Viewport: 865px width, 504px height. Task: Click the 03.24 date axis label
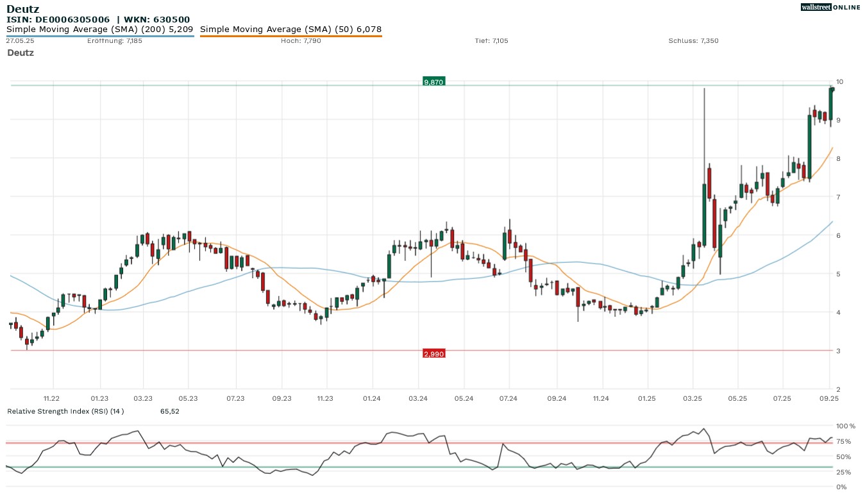[417, 398]
